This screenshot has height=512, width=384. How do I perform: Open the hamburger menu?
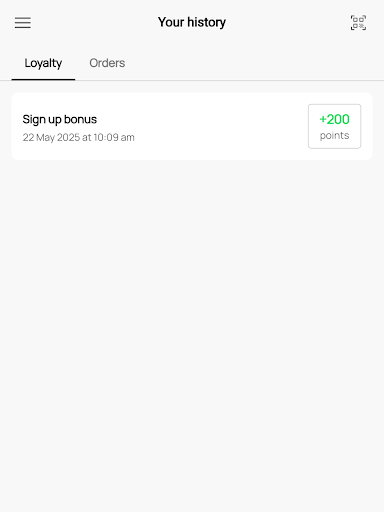23,23
